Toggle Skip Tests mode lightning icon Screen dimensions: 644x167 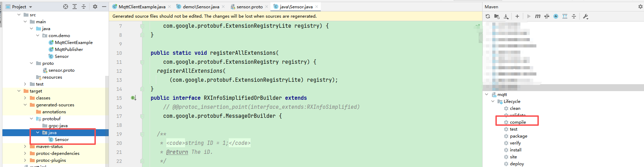tap(556, 16)
